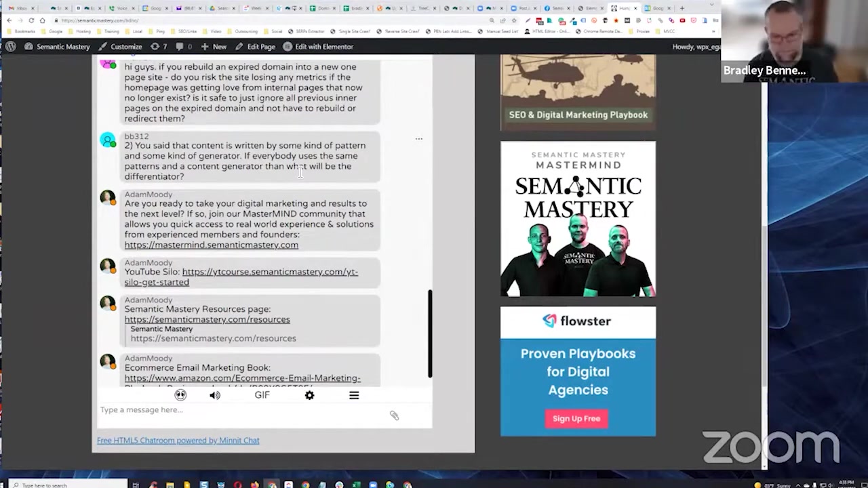Open the comments bubble in admin bar

pos(183,47)
